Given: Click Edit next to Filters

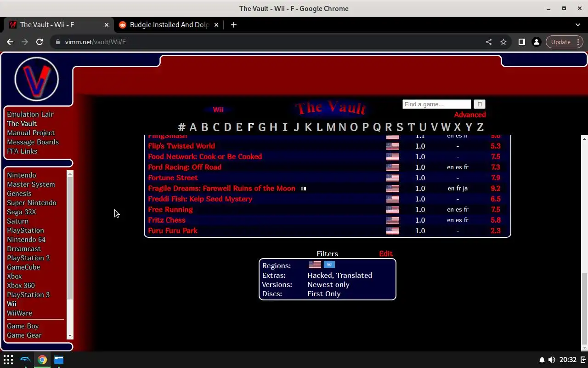Looking at the screenshot, I should [386, 253].
